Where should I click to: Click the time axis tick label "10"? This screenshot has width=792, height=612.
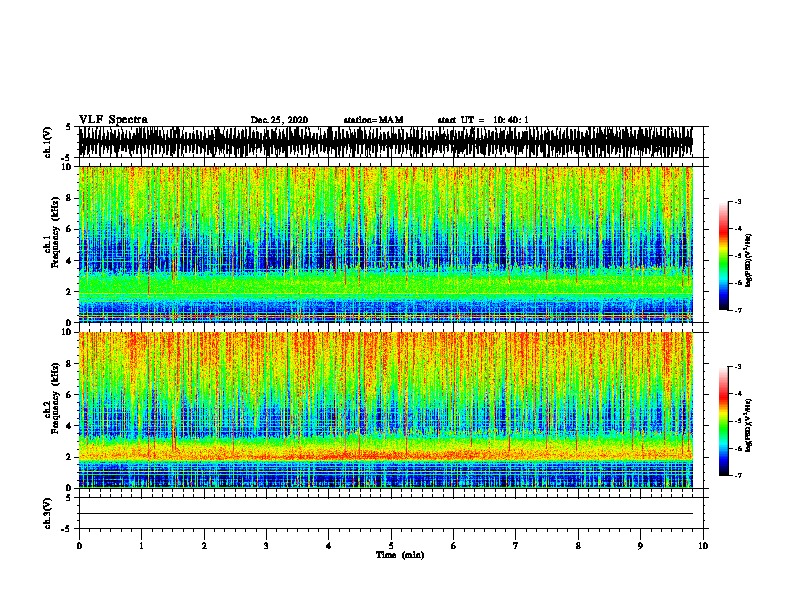pyautogui.click(x=703, y=546)
